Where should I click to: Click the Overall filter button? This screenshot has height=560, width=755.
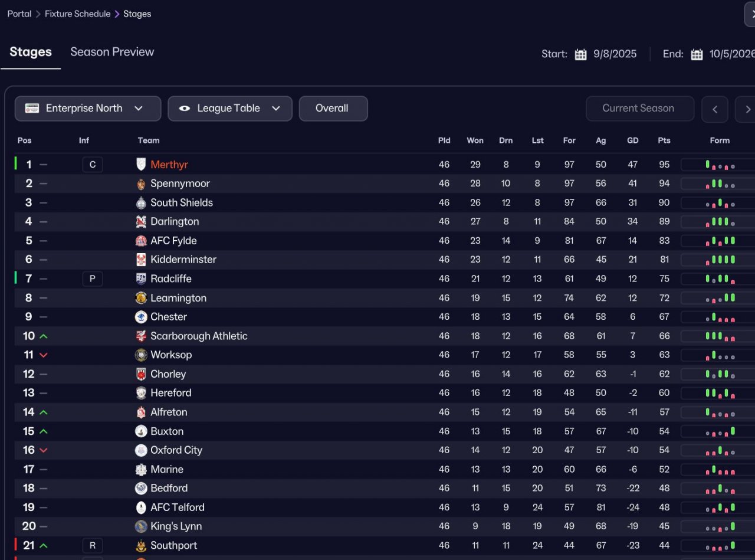point(333,109)
